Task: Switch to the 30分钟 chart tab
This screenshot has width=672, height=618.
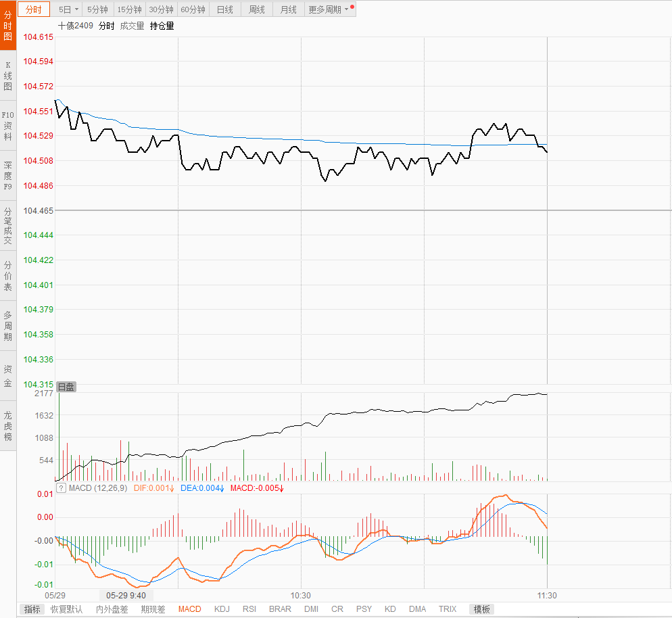Action: pos(161,9)
